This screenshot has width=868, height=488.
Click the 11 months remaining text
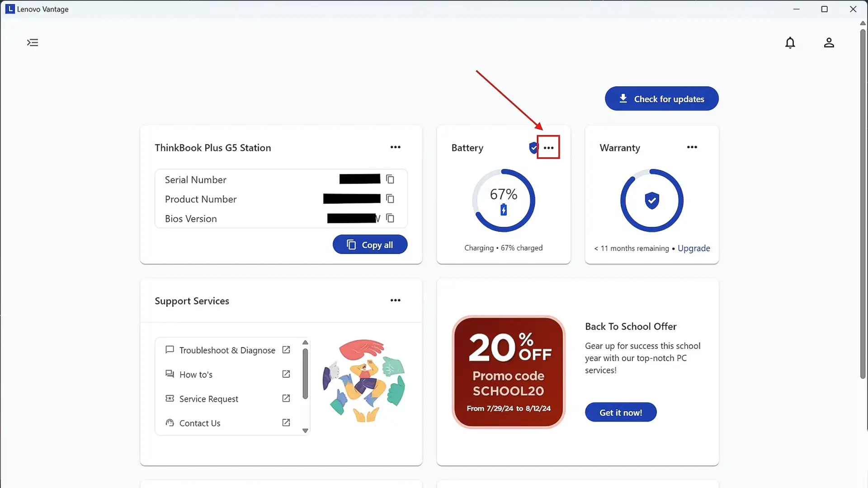[x=632, y=249]
